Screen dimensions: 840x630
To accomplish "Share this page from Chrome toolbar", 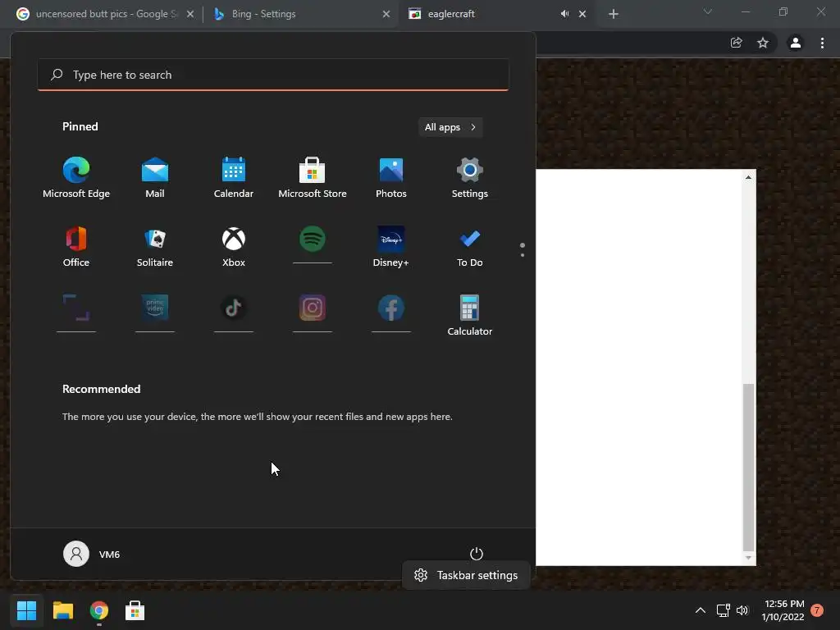I will click(x=737, y=43).
